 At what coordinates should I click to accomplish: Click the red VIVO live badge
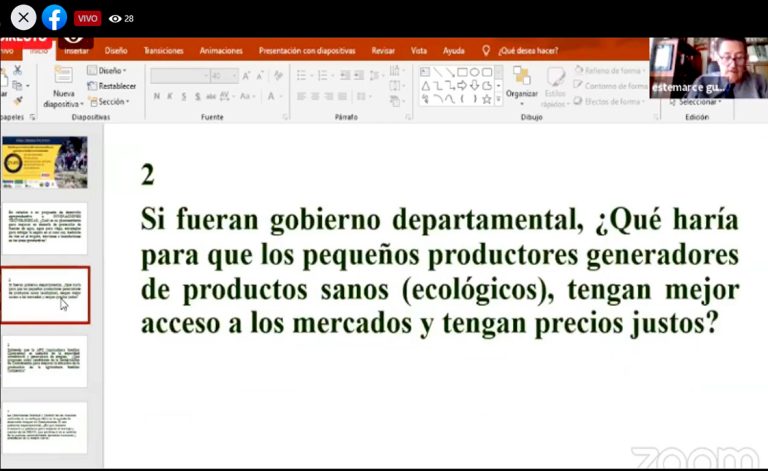[x=87, y=19]
